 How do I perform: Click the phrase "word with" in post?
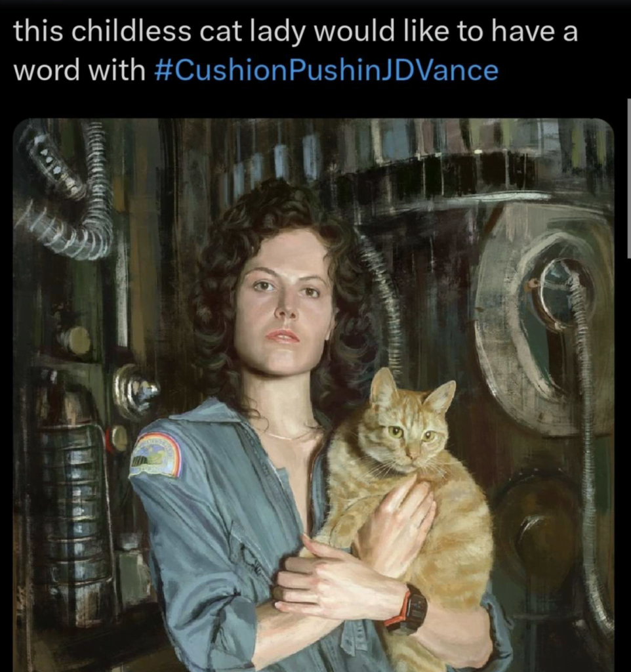(79, 71)
